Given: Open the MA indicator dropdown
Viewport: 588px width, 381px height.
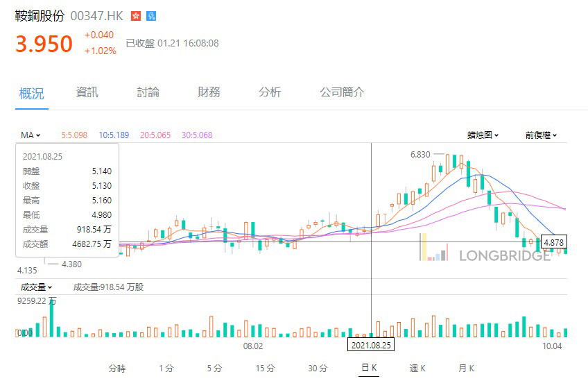Looking at the screenshot, I should click(31, 135).
